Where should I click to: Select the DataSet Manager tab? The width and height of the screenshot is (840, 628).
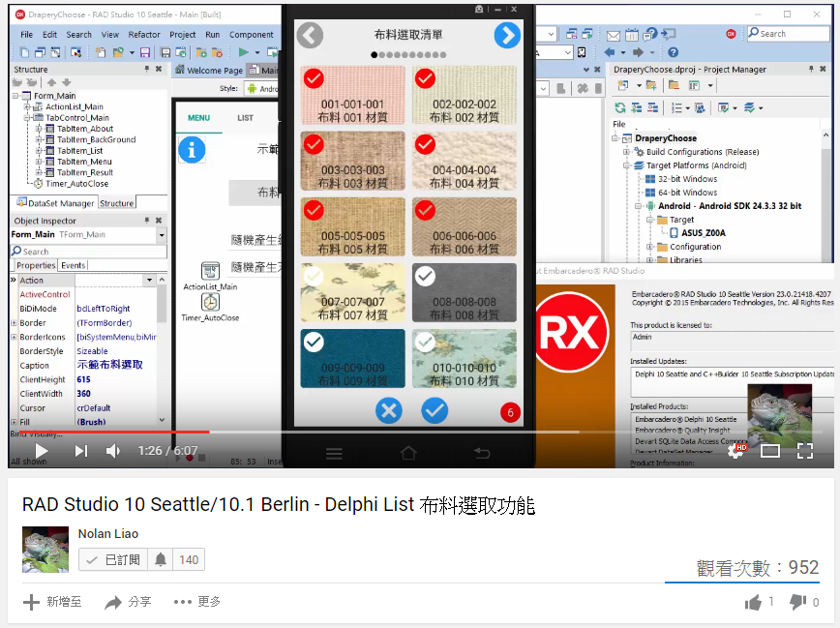(x=56, y=203)
